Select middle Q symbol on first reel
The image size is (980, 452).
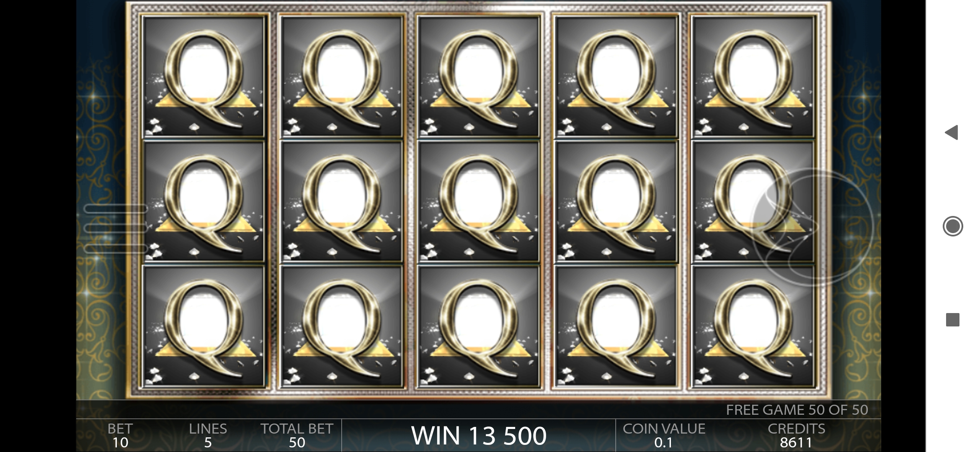click(x=204, y=202)
